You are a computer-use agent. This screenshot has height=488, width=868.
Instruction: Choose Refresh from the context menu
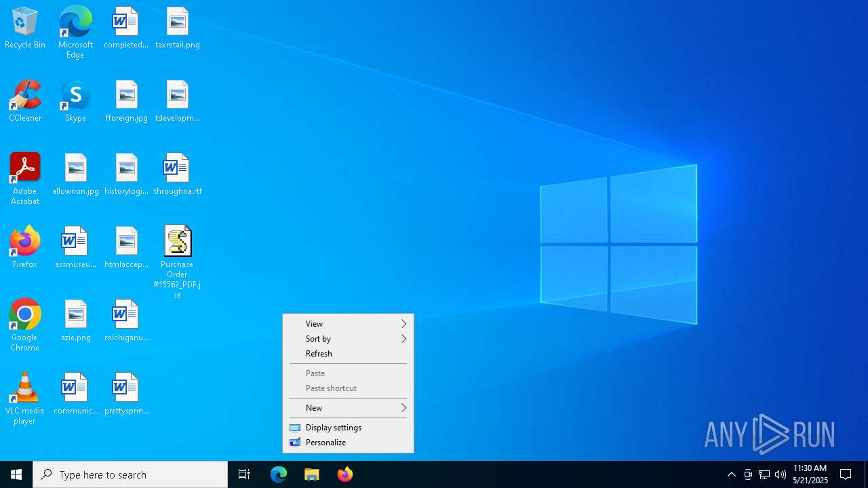pos(348,354)
